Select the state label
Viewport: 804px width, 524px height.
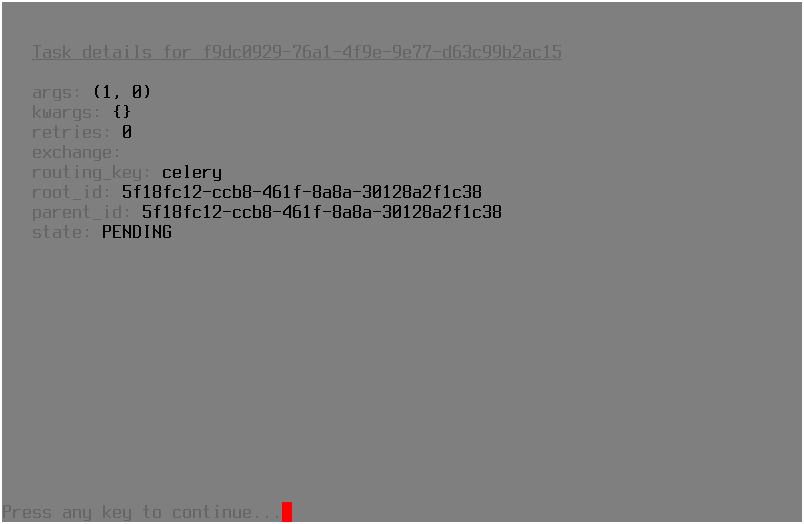61,232
